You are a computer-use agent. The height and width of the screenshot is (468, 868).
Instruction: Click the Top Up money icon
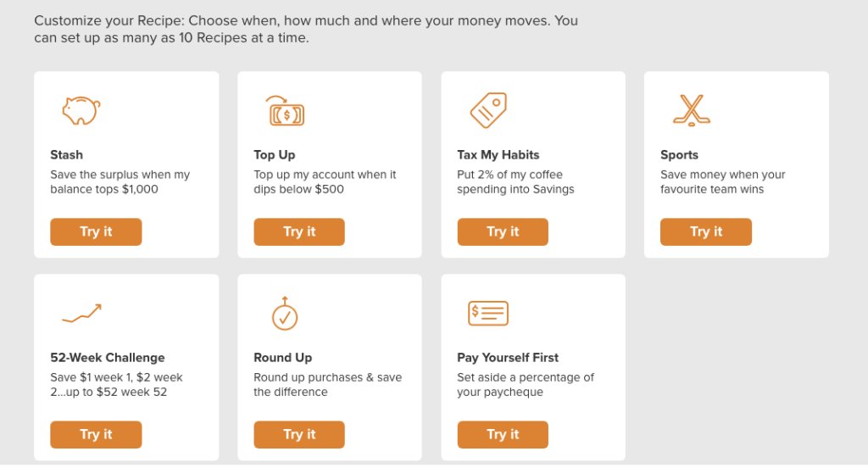click(x=286, y=110)
